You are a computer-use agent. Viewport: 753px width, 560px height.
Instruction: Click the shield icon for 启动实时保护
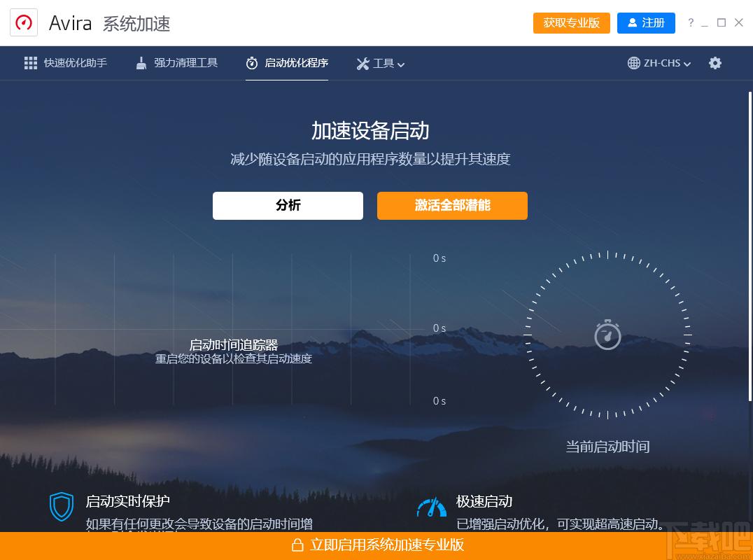point(62,507)
